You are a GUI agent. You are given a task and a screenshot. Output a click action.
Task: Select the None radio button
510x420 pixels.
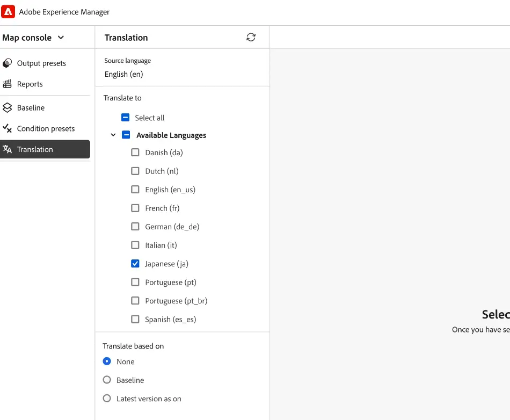tap(107, 361)
